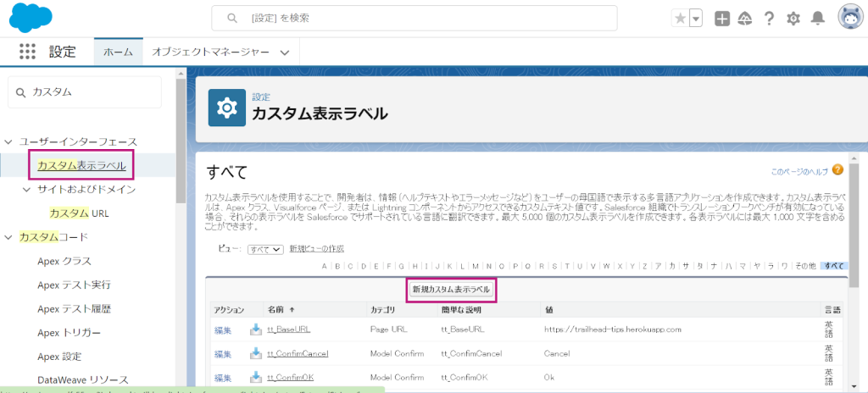
Task: Sort by カテゴリ column header
Action: coord(383,309)
